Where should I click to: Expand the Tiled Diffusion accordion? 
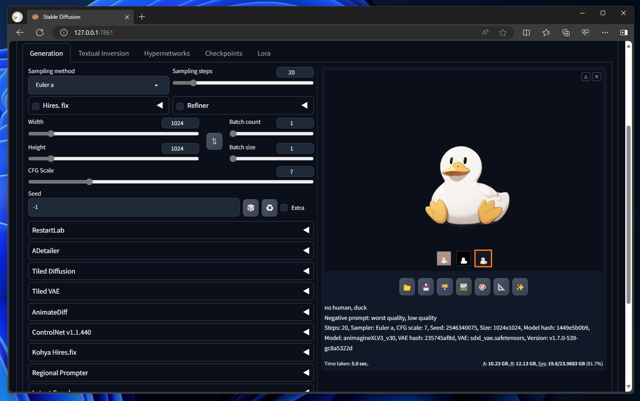coord(171,271)
